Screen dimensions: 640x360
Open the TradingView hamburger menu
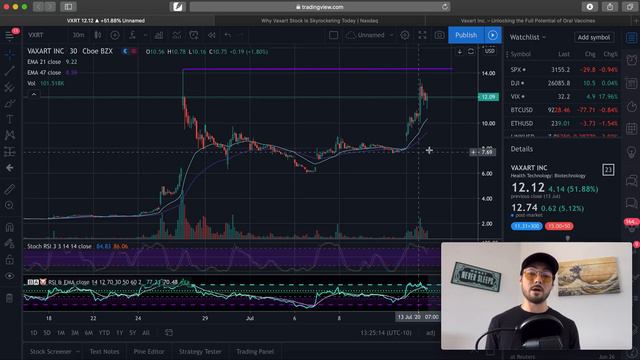click(x=9, y=36)
